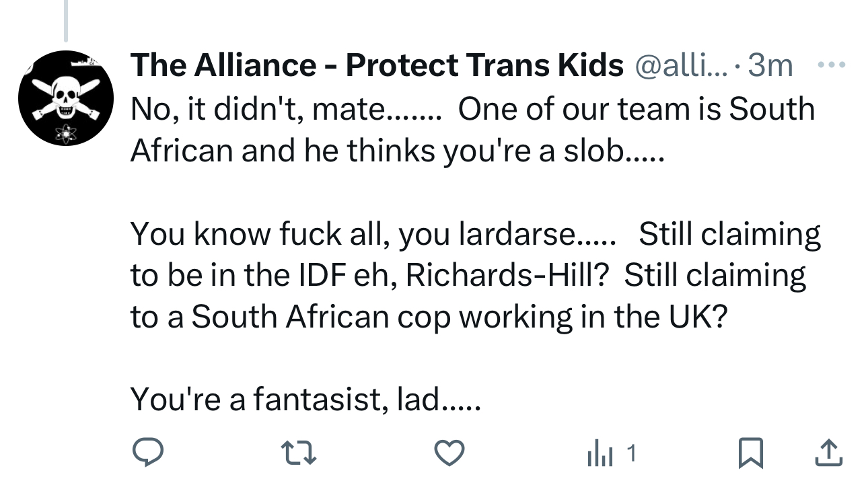
Task: Open the three-dot more options menu
Action: point(830,65)
